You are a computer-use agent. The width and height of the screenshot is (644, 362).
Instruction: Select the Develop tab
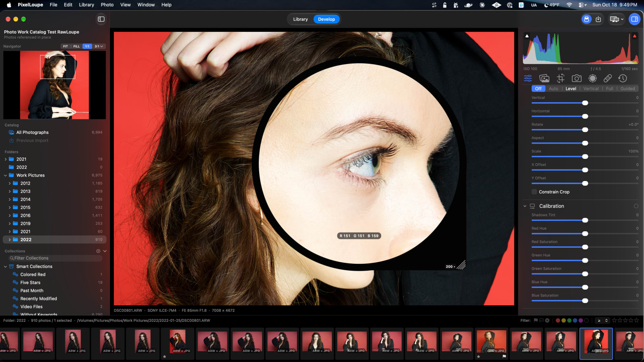coord(326,19)
